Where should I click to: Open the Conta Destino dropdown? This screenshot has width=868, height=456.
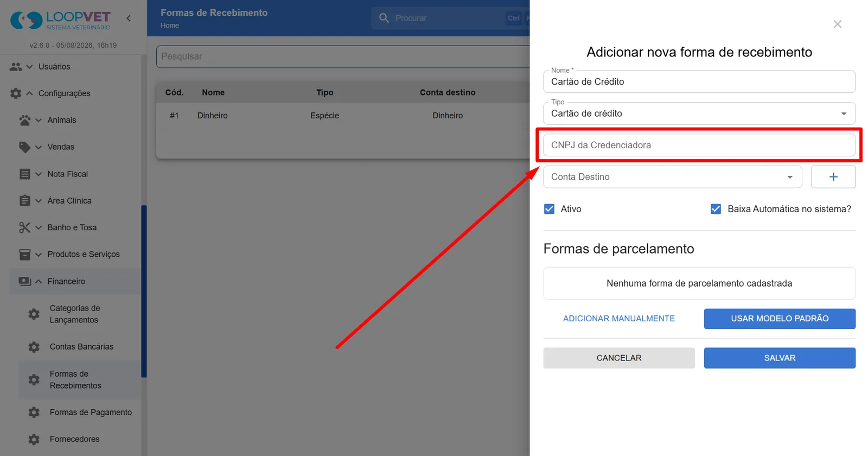click(673, 177)
